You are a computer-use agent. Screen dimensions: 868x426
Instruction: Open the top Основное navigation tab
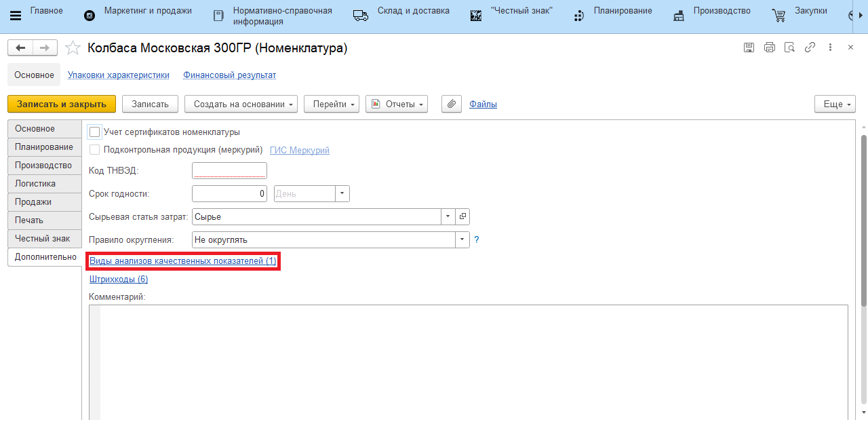click(34, 75)
